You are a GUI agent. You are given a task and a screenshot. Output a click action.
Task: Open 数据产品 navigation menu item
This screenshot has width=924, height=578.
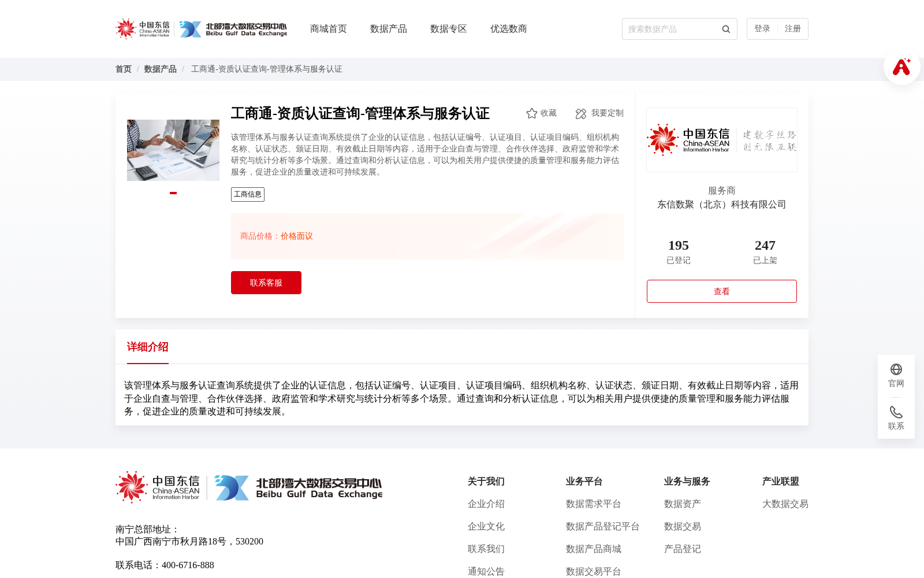click(x=389, y=29)
